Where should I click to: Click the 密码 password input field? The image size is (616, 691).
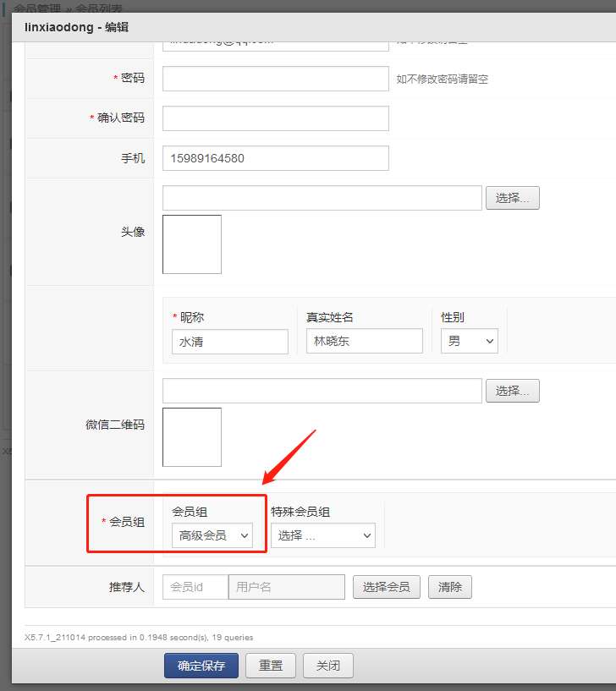275,79
